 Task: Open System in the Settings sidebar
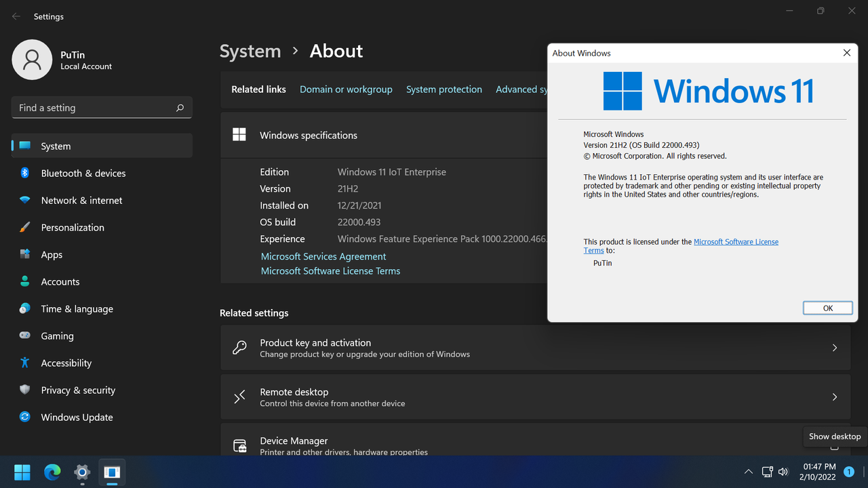[x=102, y=146]
